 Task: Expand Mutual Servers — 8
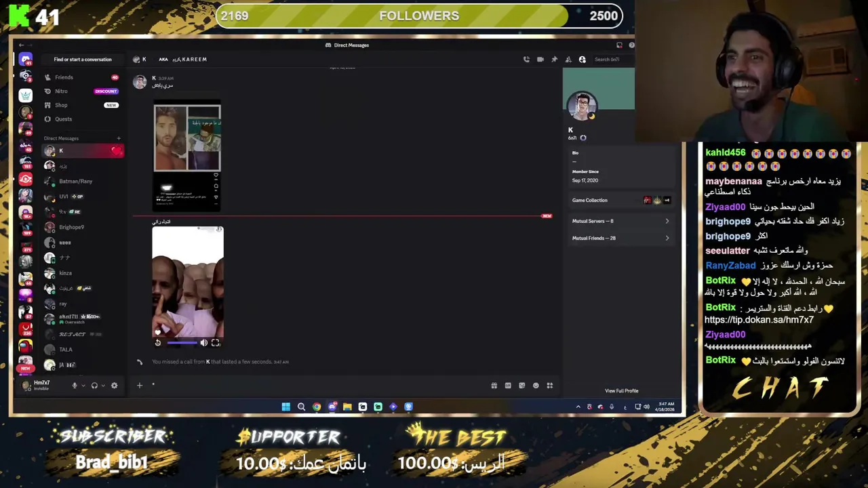[620, 221]
